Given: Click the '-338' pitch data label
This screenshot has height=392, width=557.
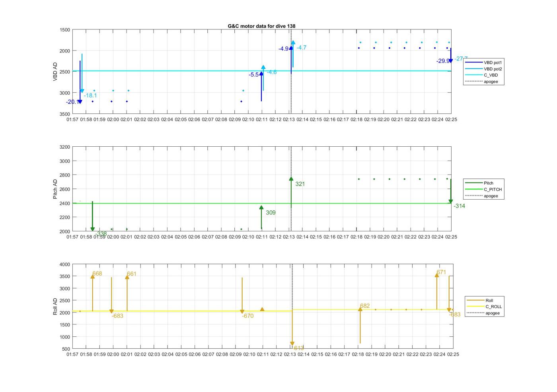Looking at the screenshot, I should coord(101,234).
